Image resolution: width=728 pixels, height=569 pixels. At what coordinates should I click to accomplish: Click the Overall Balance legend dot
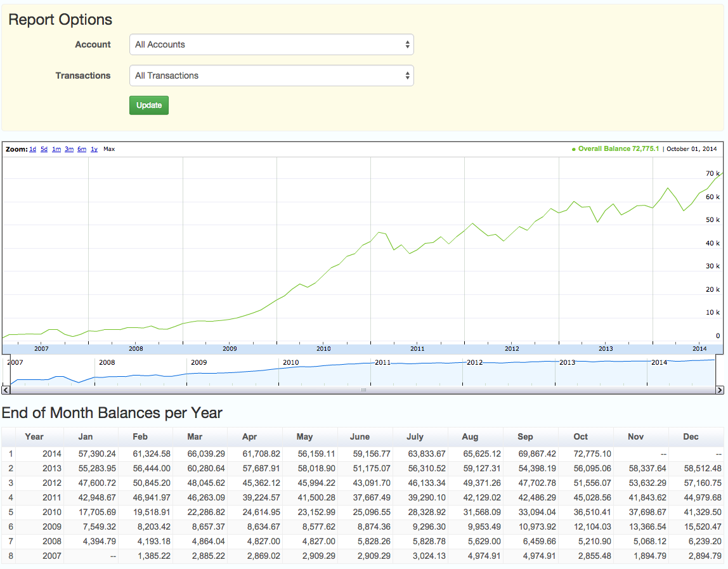pos(574,149)
